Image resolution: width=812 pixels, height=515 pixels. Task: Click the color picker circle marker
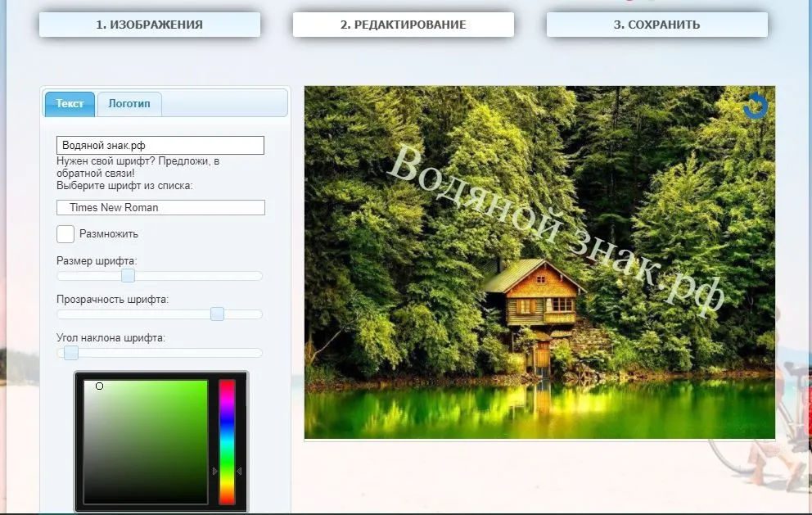pyautogui.click(x=99, y=386)
